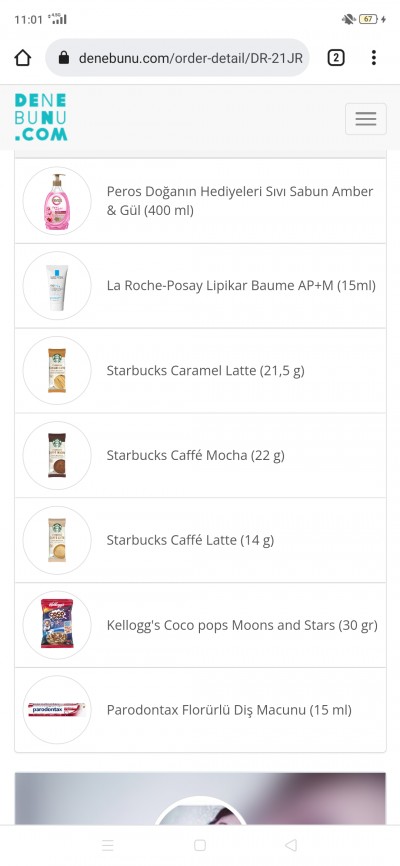This screenshot has height=866, width=400.
Task: Tap the padlock site security icon
Action: tap(64, 57)
